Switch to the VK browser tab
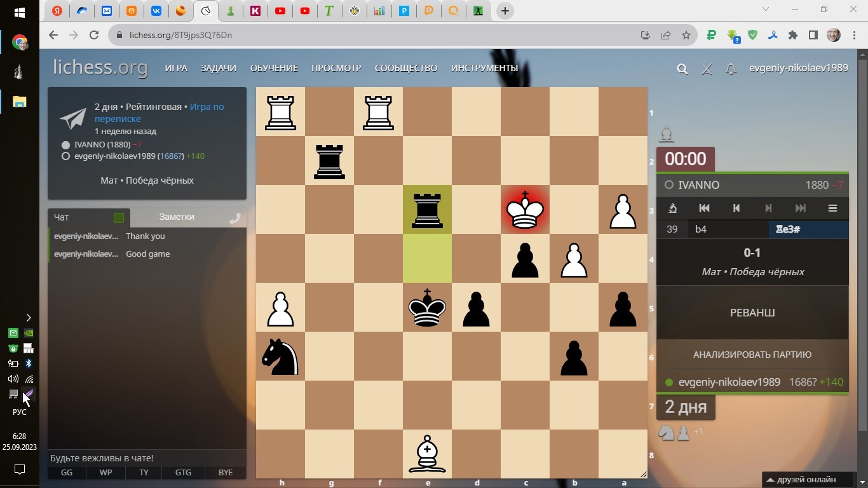 [x=156, y=11]
